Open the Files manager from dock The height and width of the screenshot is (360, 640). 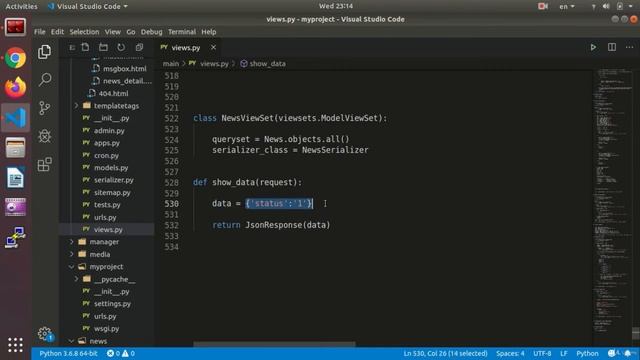16,147
